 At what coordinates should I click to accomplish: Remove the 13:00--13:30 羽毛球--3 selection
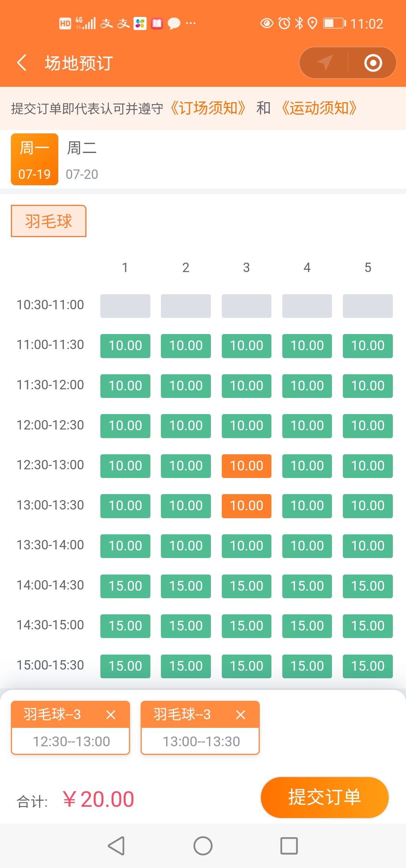[241, 714]
